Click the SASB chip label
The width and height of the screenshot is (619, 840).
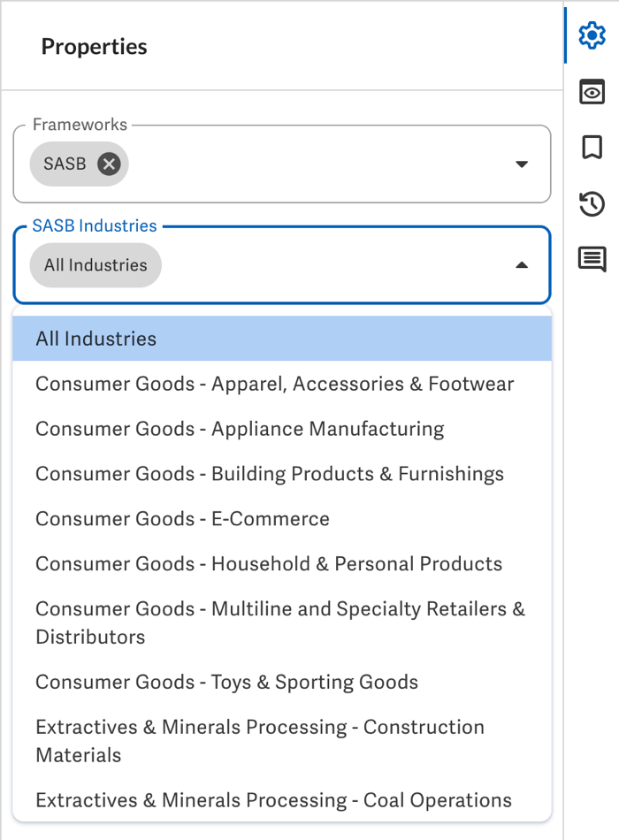[x=65, y=164]
